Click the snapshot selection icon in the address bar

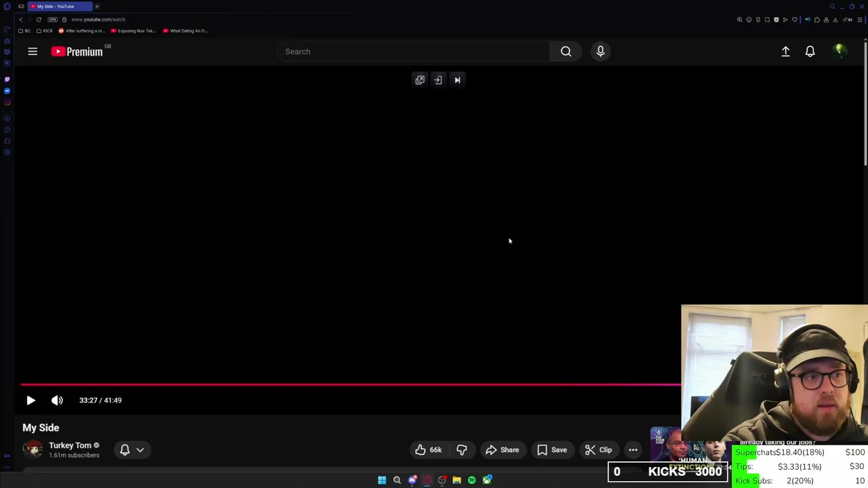tap(767, 20)
